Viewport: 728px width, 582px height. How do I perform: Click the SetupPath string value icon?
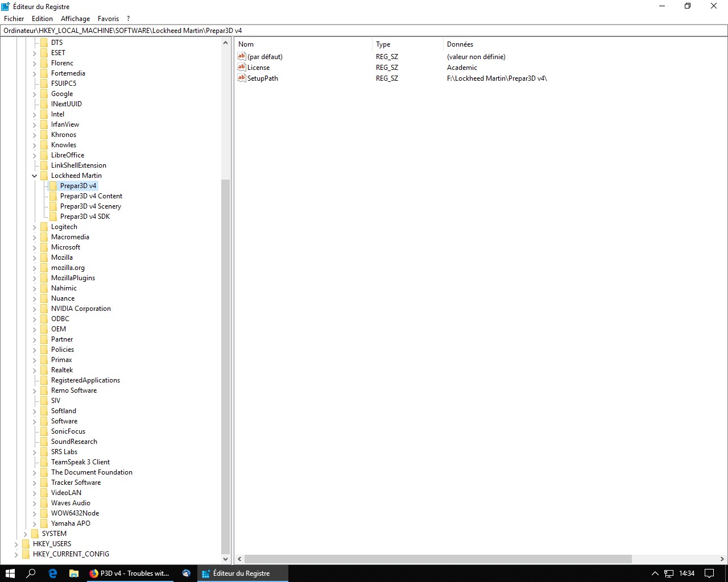pyautogui.click(x=242, y=78)
